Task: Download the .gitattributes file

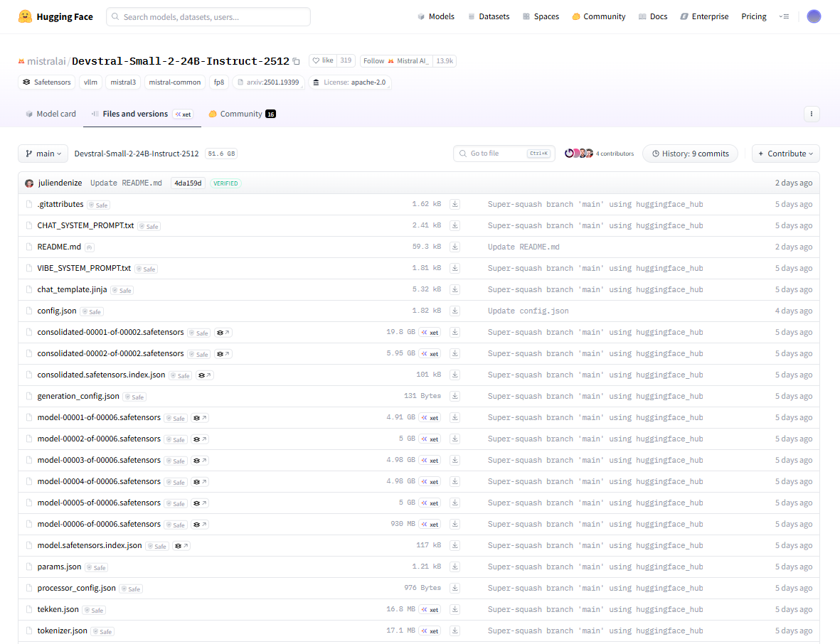Action: click(x=454, y=204)
